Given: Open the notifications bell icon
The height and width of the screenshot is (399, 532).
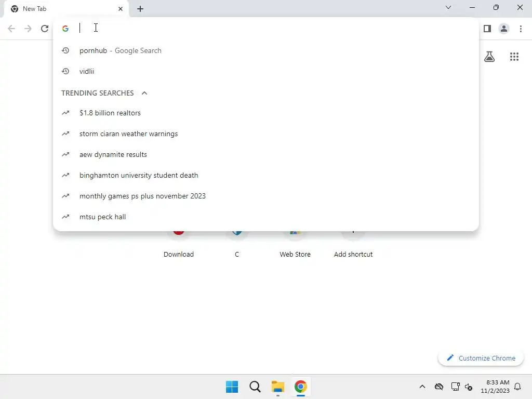Looking at the screenshot, I should 518,387.
